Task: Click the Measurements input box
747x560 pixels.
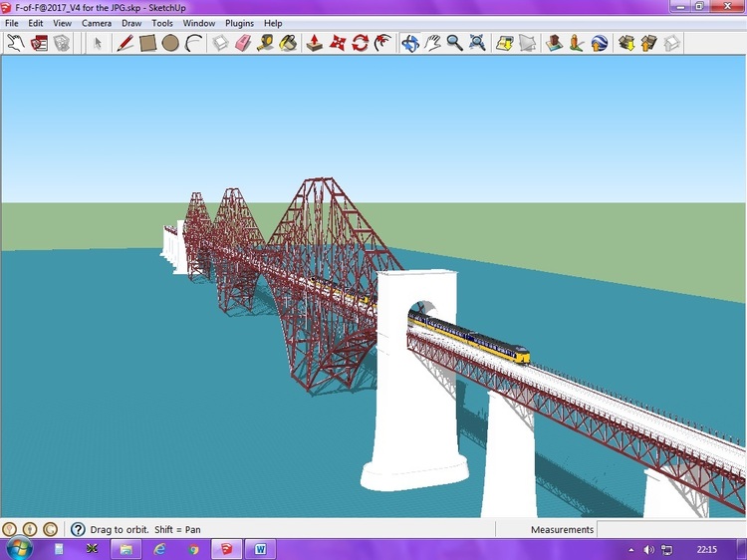Action: (669, 529)
